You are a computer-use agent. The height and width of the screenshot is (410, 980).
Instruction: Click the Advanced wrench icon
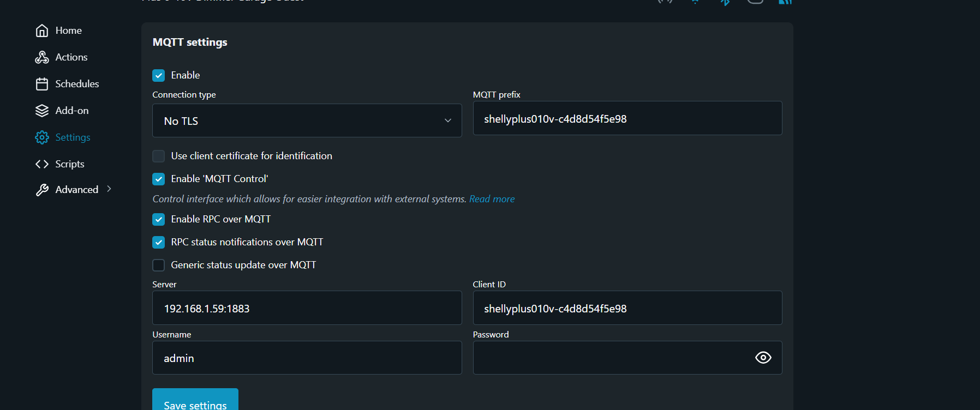click(42, 190)
